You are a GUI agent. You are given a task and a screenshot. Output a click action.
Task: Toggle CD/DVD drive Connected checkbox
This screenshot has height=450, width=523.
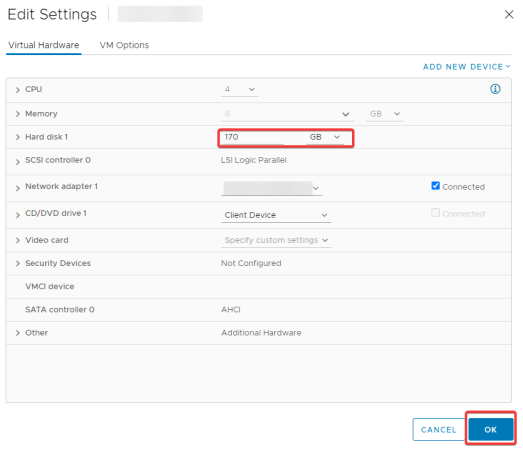(x=435, y=212)
